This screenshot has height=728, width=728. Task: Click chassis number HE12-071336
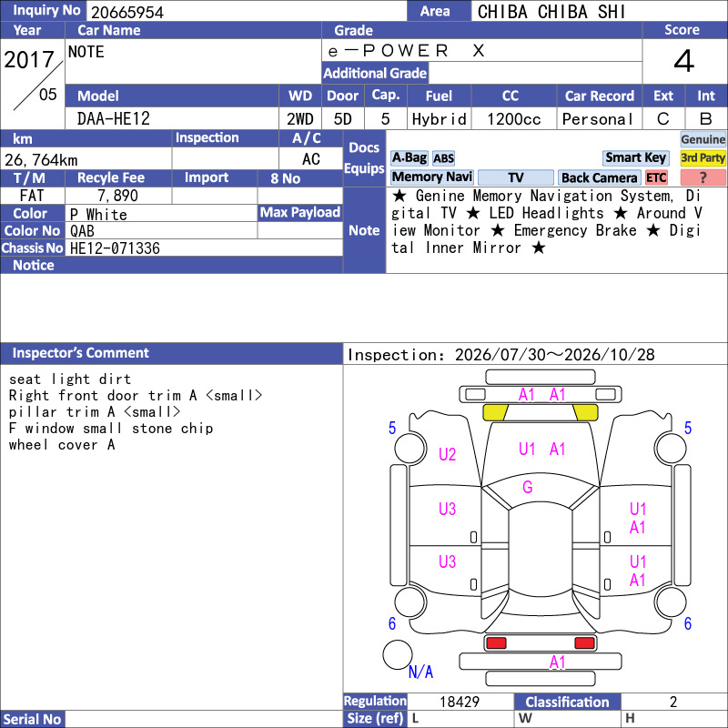point(115,248)
